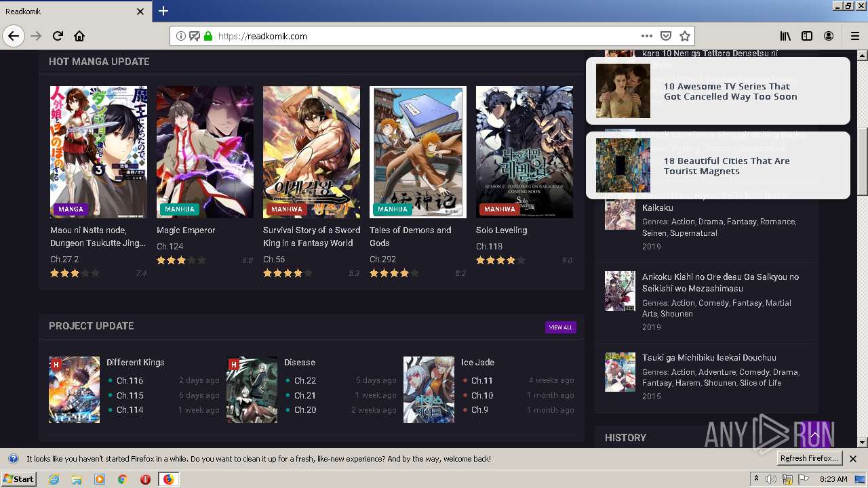868x488 pixels.
Task: Click View All in Project Update
Action: click(561, 327)
